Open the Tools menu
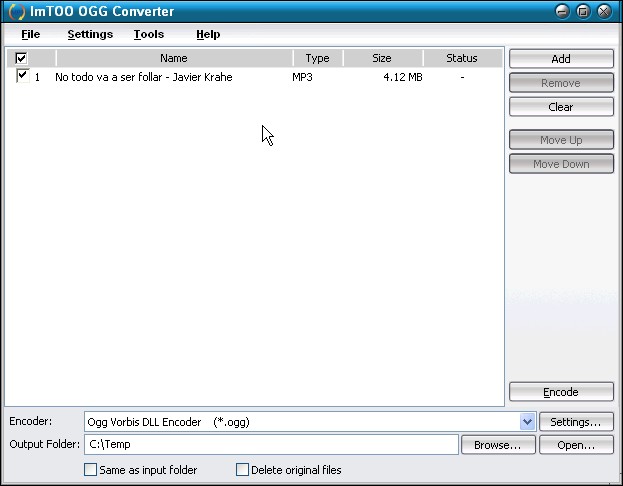The height and width of the screenshot is (486, 623). click(x=149, y=34)
